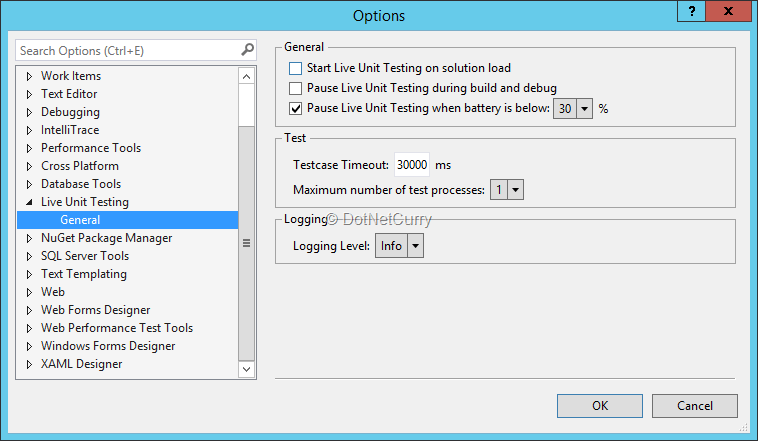Image resolution: width=760 pixels, height=441 pixels.
Task: Open the battery percentage dropdown
Action: coord(585,108)
